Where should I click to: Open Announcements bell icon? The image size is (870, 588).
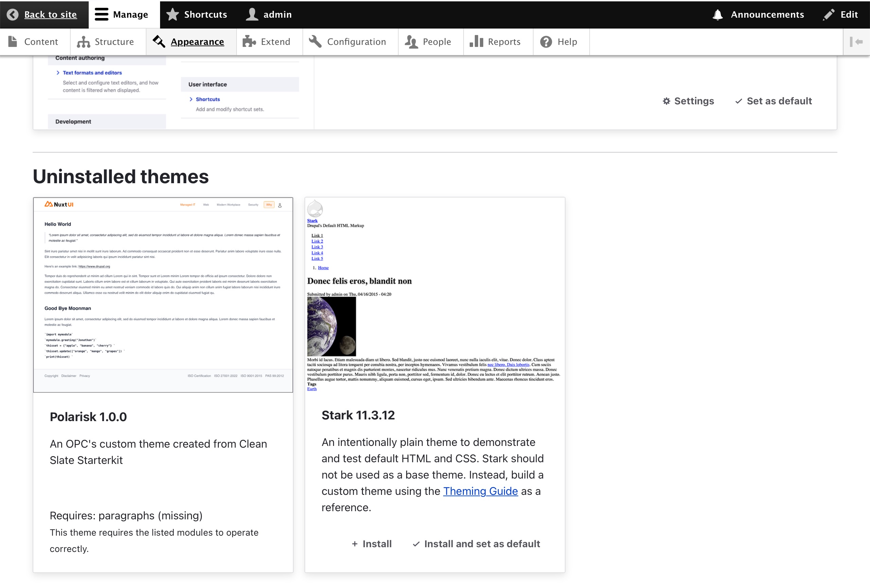718,15
